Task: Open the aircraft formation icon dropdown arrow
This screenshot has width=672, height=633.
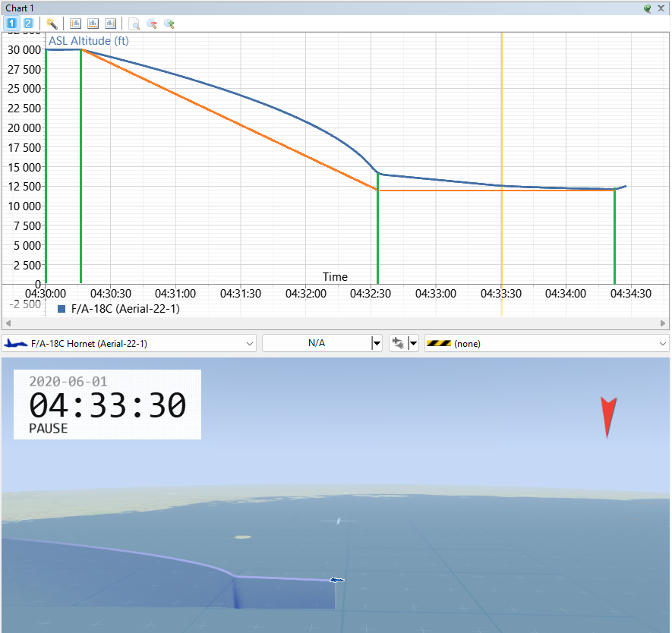Action: [413, 344]
